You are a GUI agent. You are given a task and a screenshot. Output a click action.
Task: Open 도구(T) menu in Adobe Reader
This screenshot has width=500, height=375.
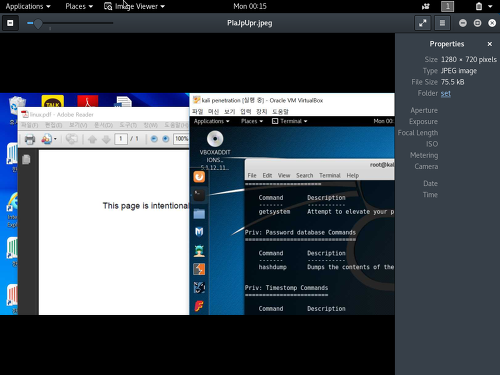(128, 125)
